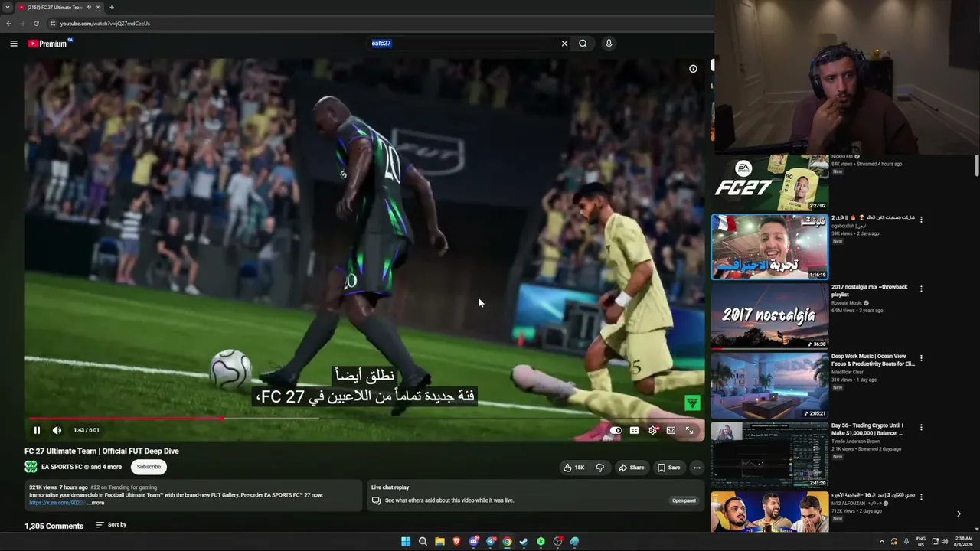980x551 pixels.
Task: Open File Explorer from taskbar
Action: click(439, 542)
